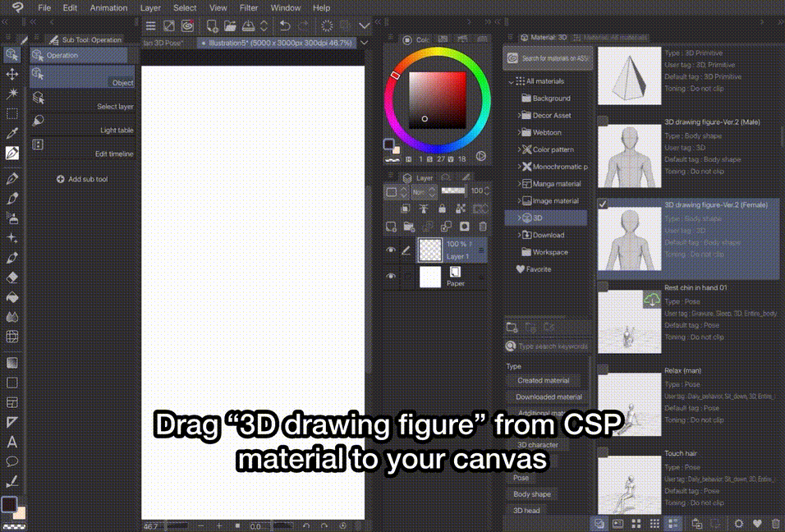
Task: Check the Rest chin in hand 01 checkbox
Action: (603, 287)
